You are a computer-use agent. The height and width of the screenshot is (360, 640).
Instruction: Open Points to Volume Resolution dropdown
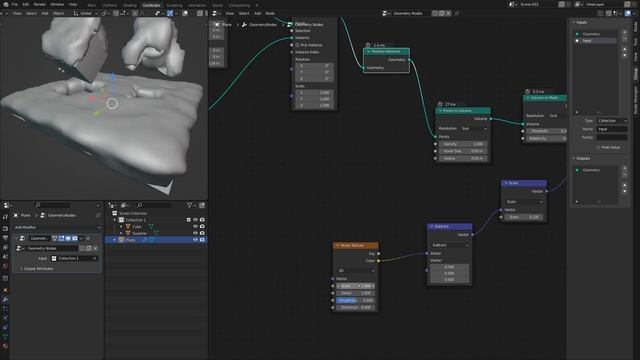coord(473,129)
